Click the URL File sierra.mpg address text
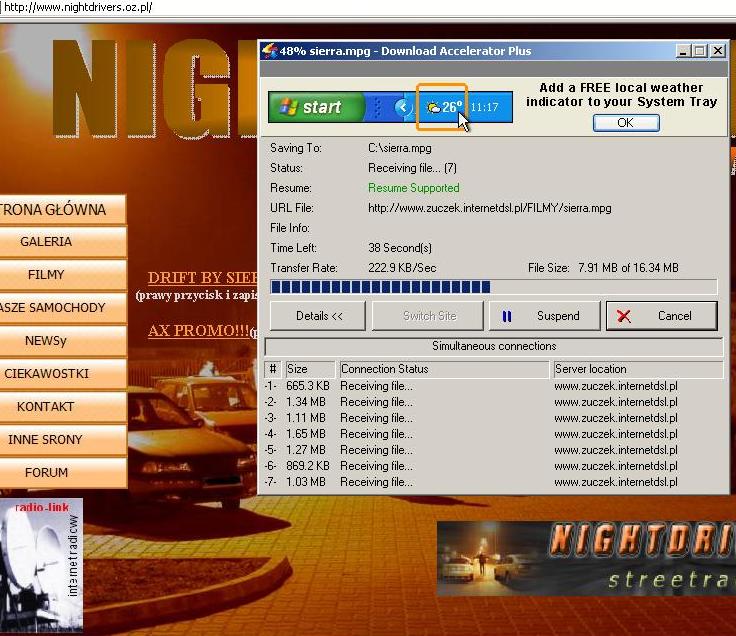The height and width of the screenshot is (636, 736). pos(490,208)
